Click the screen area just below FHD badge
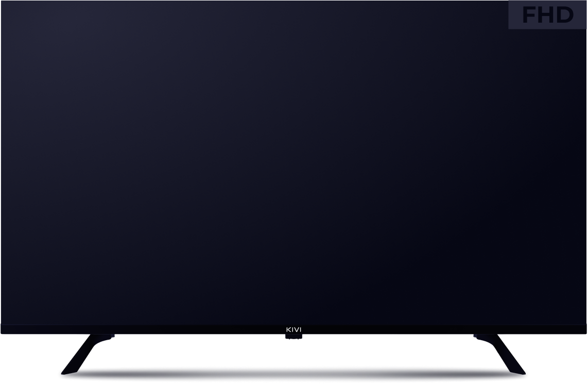The width and height of the screenshot is (588, 384). (x=547, y=41)
